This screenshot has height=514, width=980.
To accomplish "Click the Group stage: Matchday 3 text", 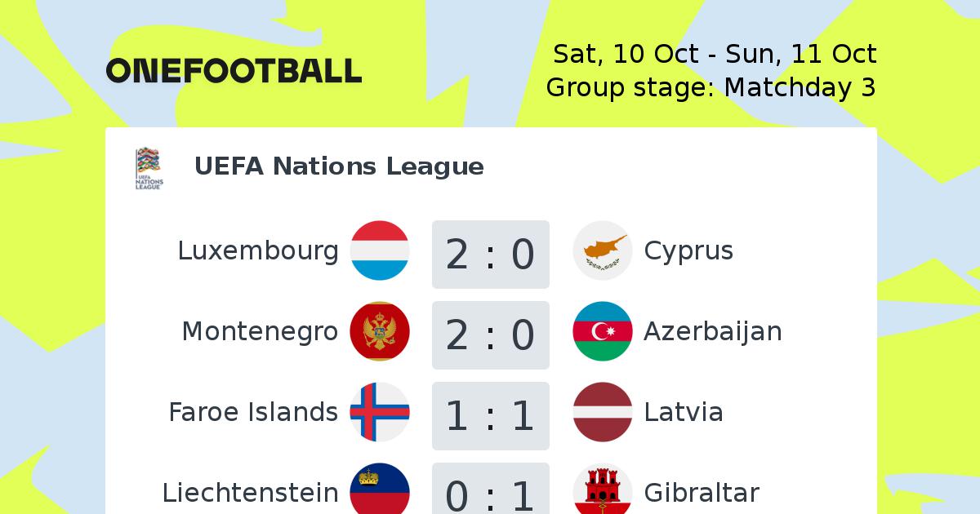I will [711, 87].
